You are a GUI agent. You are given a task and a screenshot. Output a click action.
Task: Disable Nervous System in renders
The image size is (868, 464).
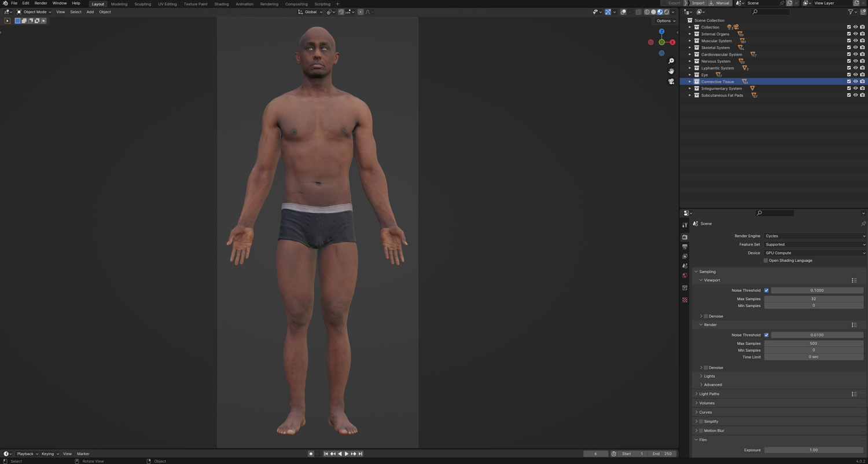click(x=862, y=61)
